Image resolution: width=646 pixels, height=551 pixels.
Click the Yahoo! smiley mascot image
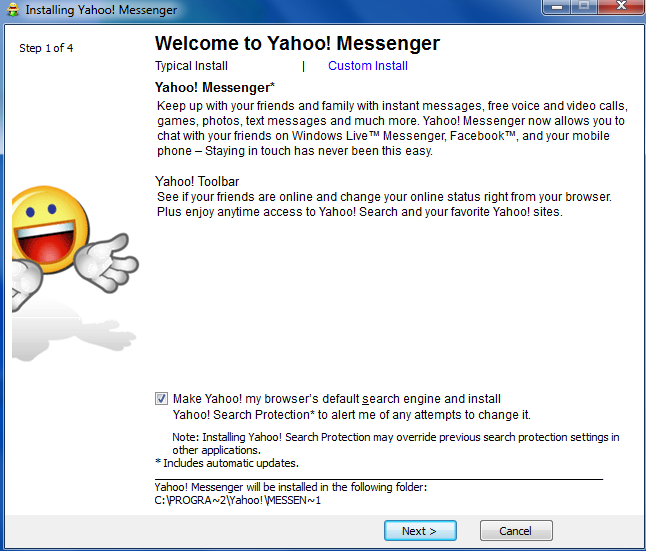(74, 247)
